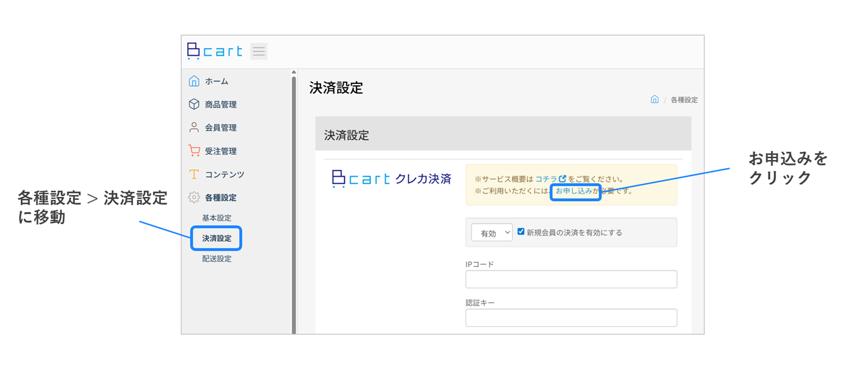Click the Bcart logo in header
Image resolution: width=868 pixels, height=376 pixels.
click(x=215, y=51)
